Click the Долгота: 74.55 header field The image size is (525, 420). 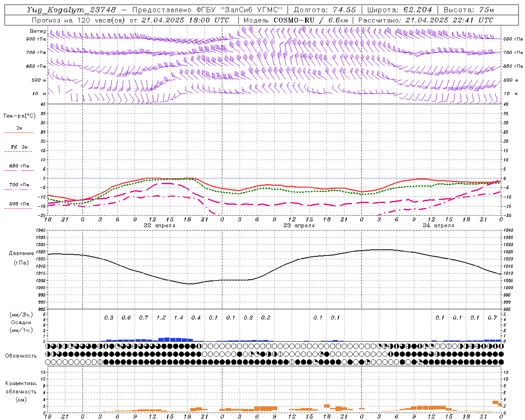click(325, 9)
